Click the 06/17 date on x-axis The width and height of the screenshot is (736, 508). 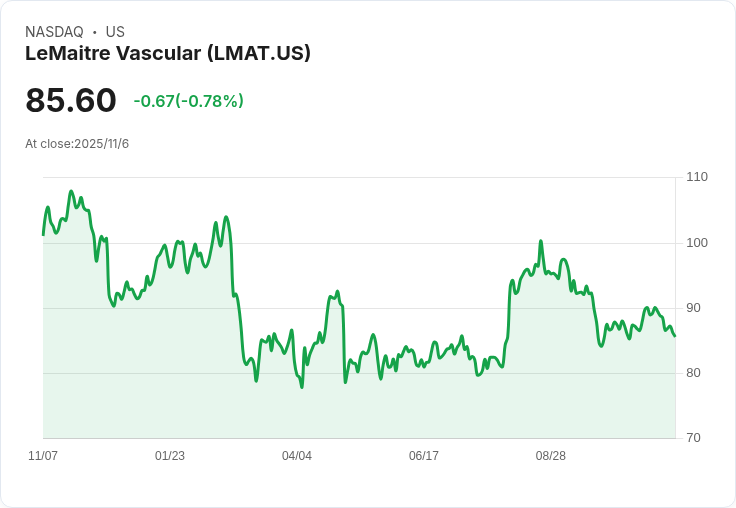click(424, 456)
